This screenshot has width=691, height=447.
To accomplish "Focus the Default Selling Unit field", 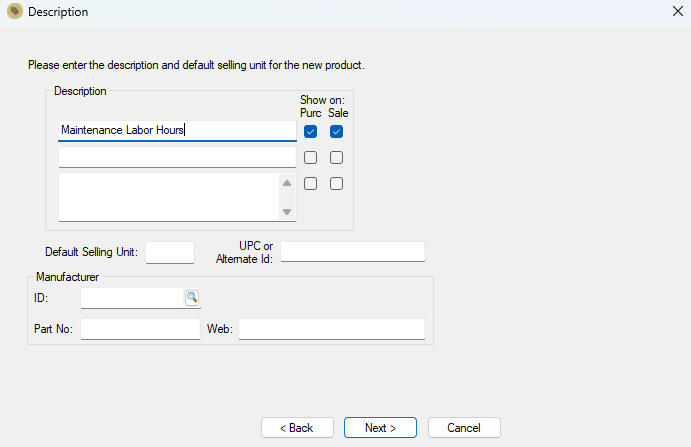I will tap(170, 253).
